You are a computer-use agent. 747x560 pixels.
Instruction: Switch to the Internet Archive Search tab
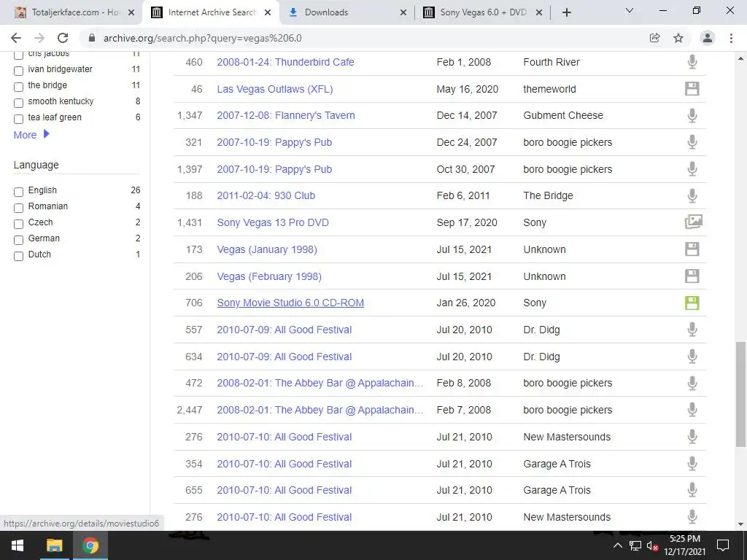coord(209,12)
